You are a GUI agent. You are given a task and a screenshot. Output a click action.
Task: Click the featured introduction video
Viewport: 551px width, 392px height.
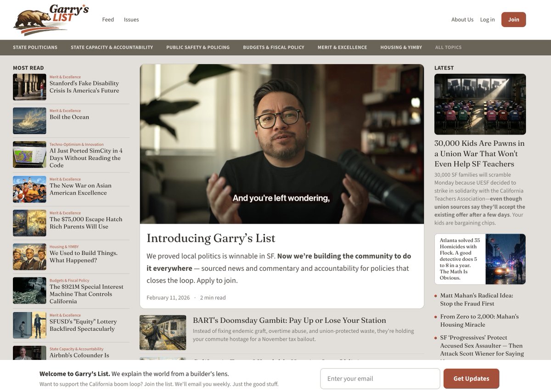[x=282, y=142]
